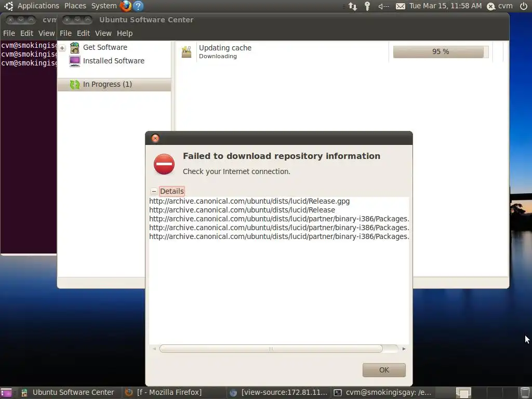Click the right scroll arrow in the details list
The height and width of the screenshot is (399, 532).
click(x=404, y=349)
